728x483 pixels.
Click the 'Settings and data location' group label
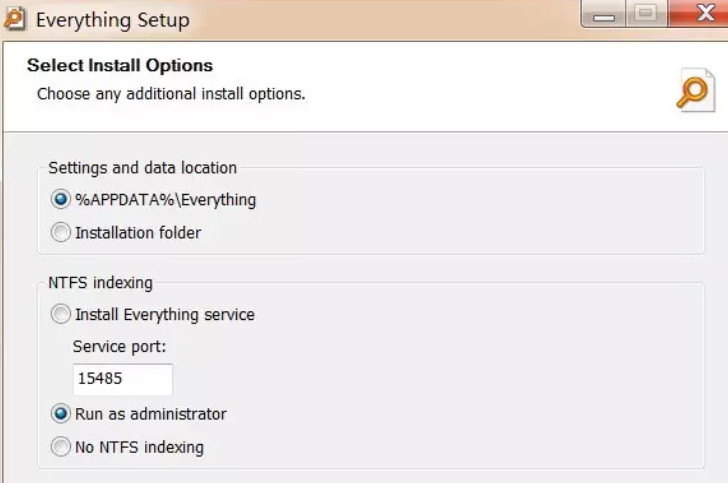tap(143, 168)
